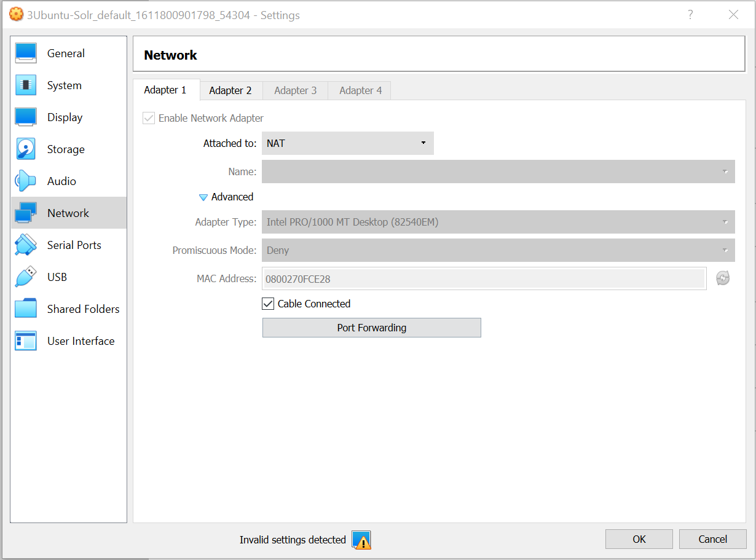
Task: Open the USB settings icon
Action: pyautogui.click(x=25, y=277)
